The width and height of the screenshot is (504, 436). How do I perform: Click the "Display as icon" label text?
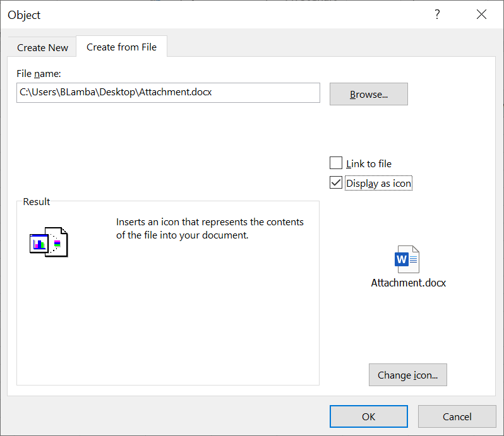point(378,184)
